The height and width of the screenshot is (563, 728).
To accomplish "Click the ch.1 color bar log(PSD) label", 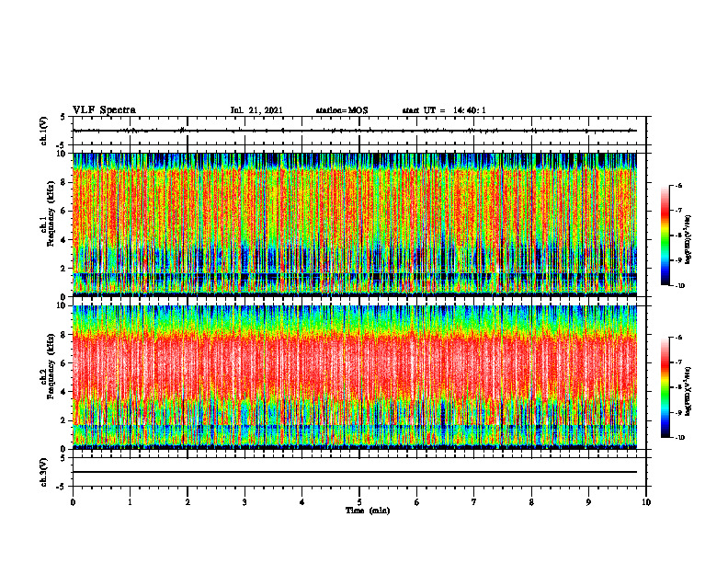I will click(688, 240).
